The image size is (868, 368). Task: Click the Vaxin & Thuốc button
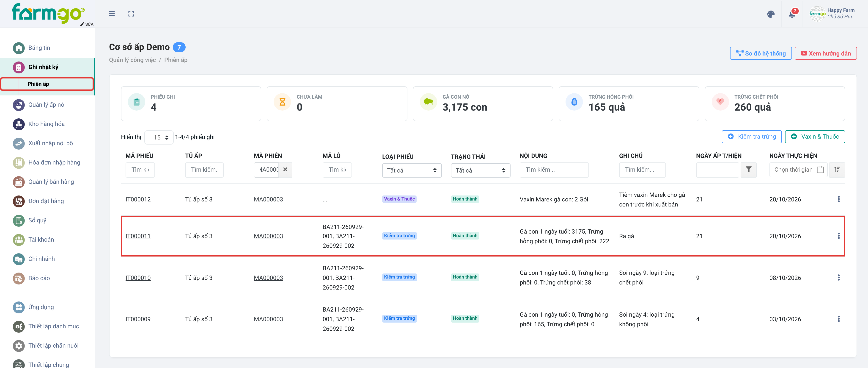[814, 137]
